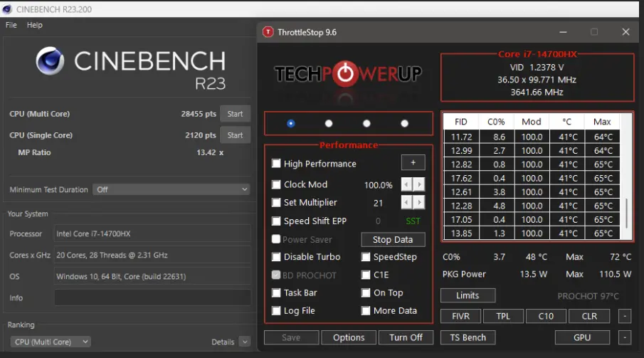Open ThrottleStop Options

[349, 337]
